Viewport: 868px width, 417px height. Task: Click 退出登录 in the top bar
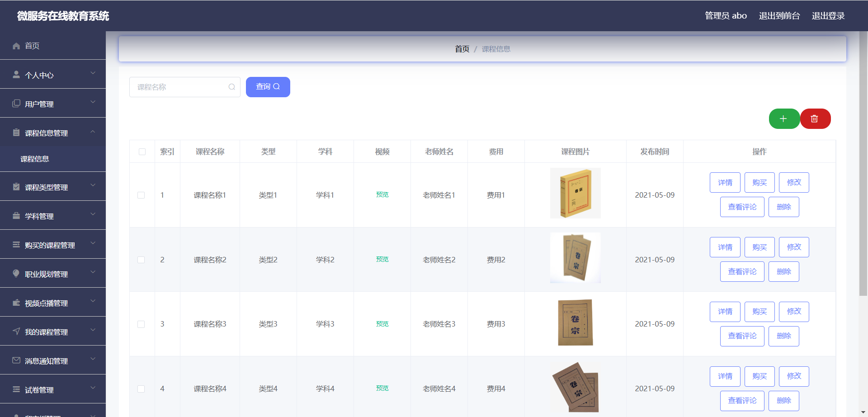(x=828, y=15)
